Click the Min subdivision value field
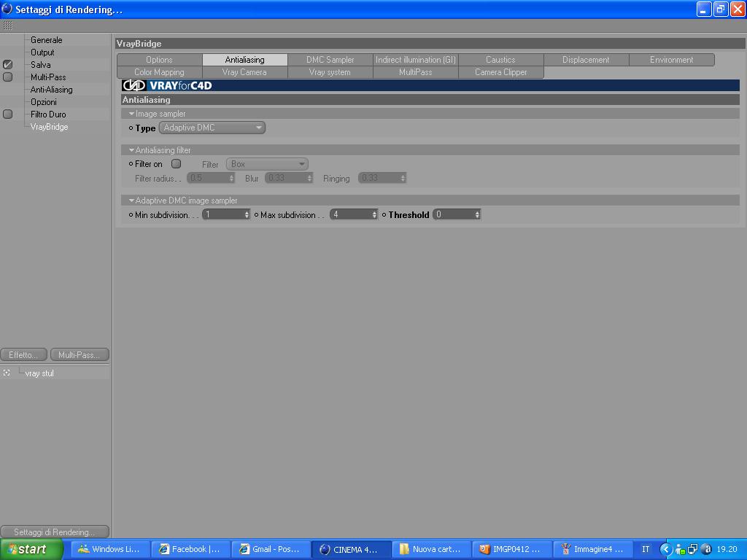747x560 pixels. [223, 215]
